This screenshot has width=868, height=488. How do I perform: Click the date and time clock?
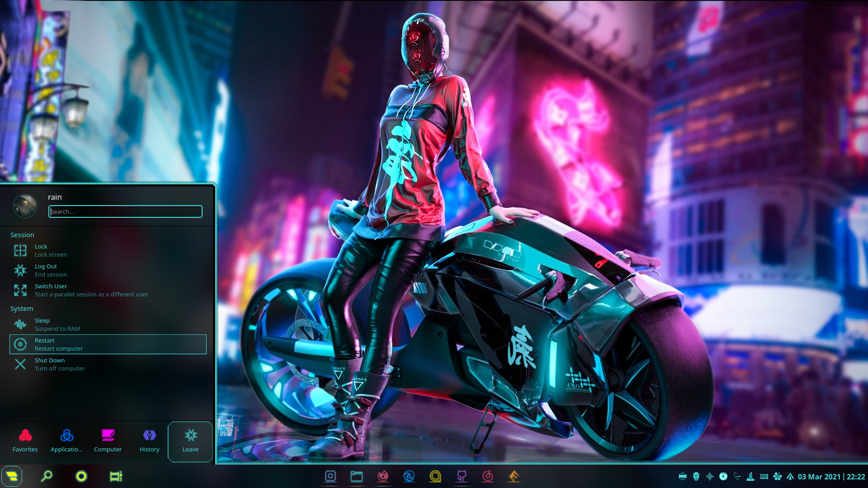(x=831, y=477)
